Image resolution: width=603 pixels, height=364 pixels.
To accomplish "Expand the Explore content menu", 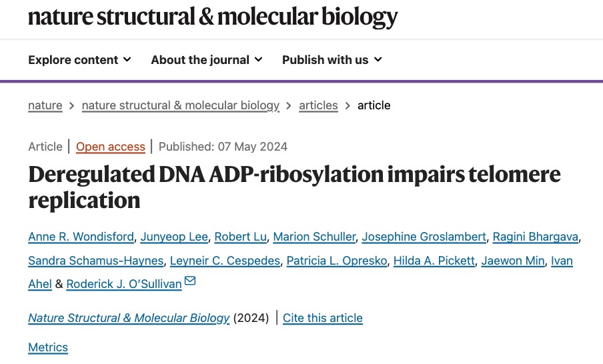I will (79, 60).
